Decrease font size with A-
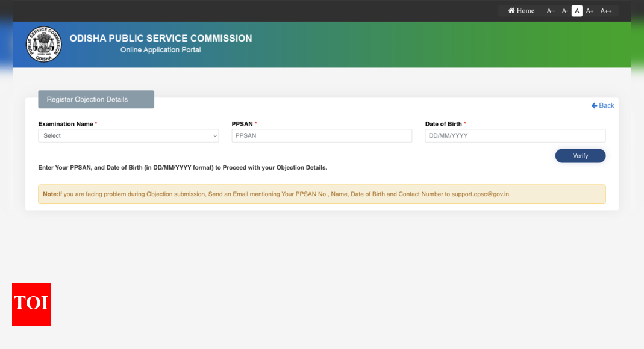The image size is (644, 349). pyautogui.click(x=564, y=11)
